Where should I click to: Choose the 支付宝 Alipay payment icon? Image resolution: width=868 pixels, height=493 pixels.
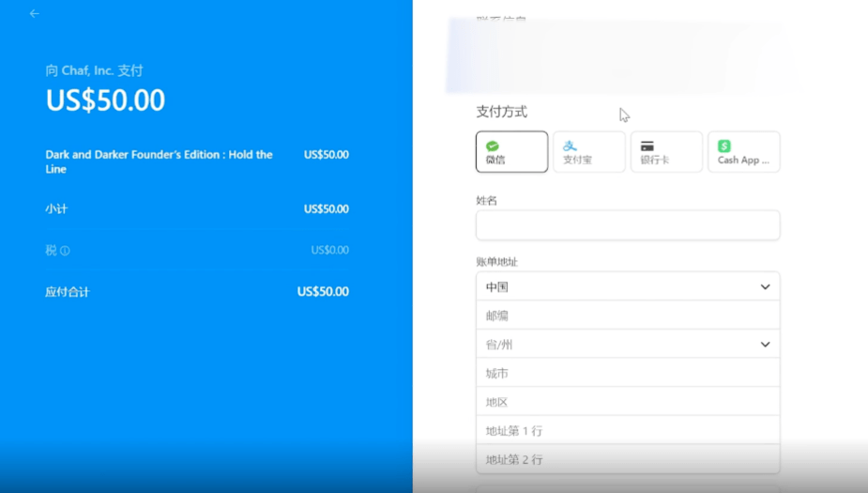(x=570, y=146)
